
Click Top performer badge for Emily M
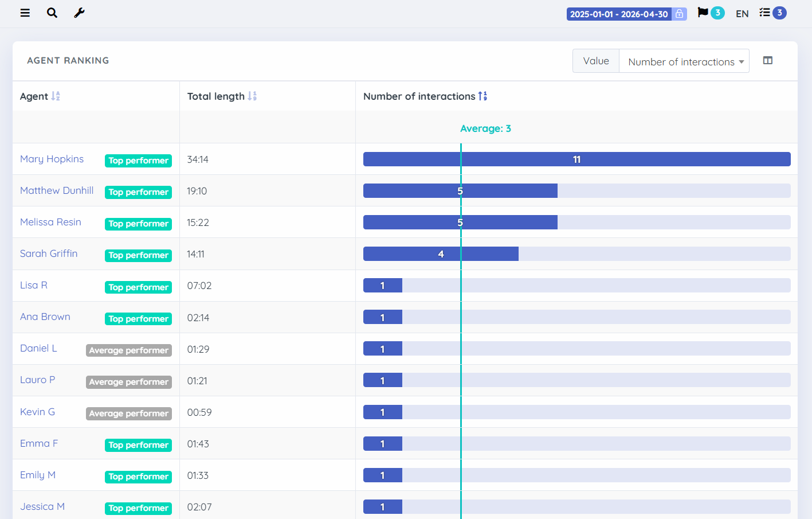coord(138,477)
